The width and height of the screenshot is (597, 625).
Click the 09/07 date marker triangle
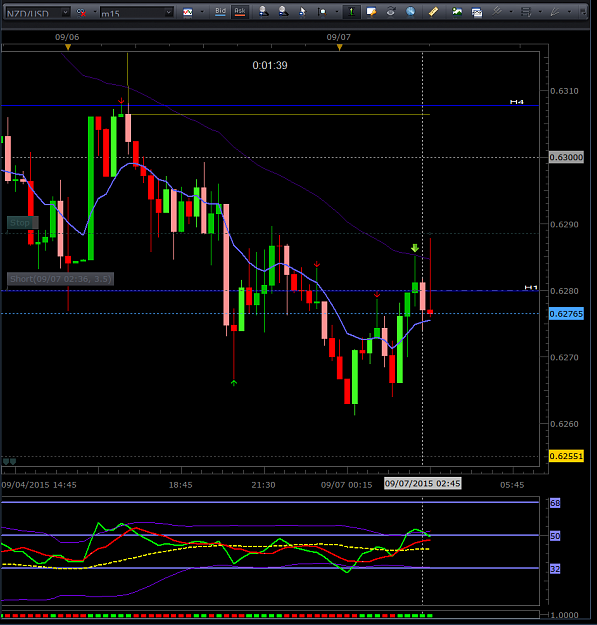point(340,47)
